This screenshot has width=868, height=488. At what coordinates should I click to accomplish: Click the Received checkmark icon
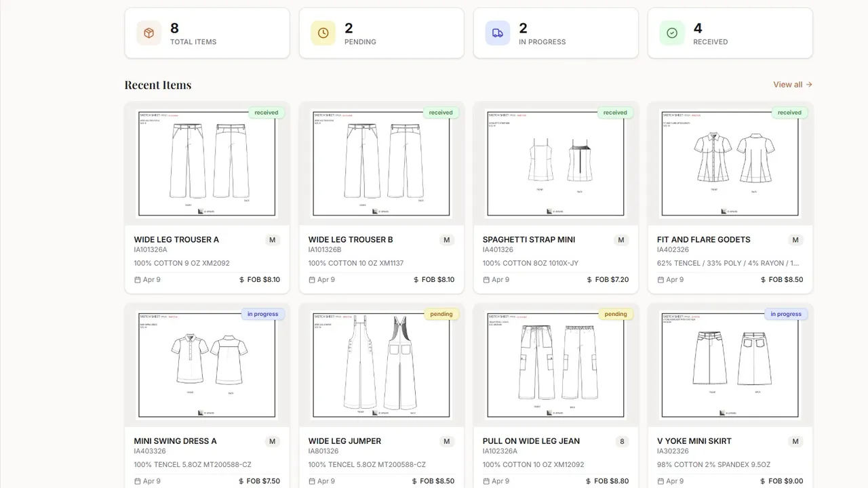671,33
